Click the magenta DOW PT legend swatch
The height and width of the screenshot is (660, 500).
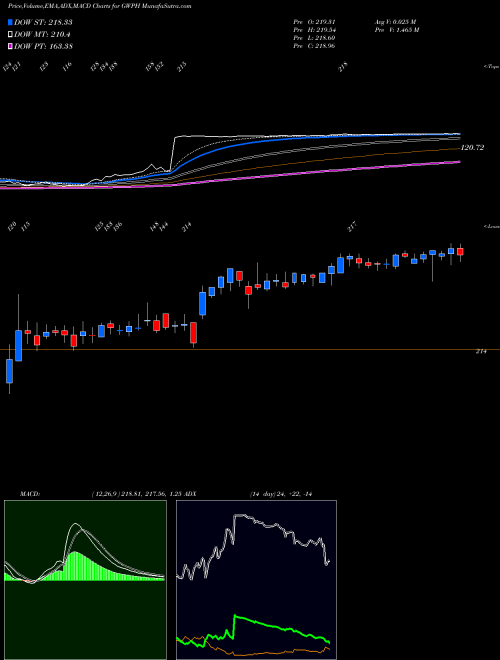10,46
